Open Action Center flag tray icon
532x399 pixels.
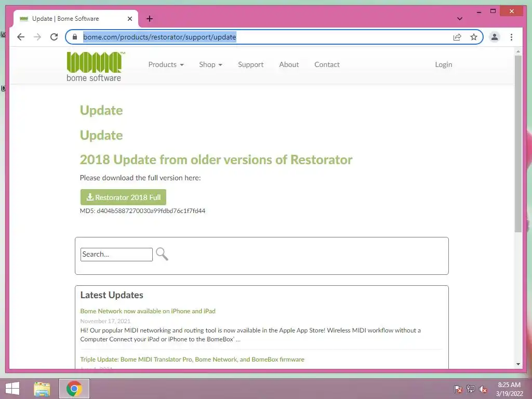pos(458,389)
